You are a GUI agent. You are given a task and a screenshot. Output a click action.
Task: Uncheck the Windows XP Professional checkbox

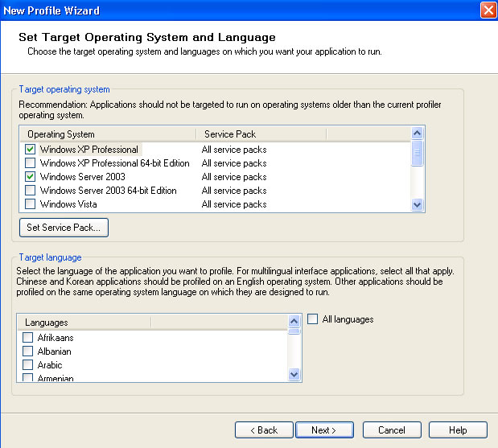pos(31,150)
